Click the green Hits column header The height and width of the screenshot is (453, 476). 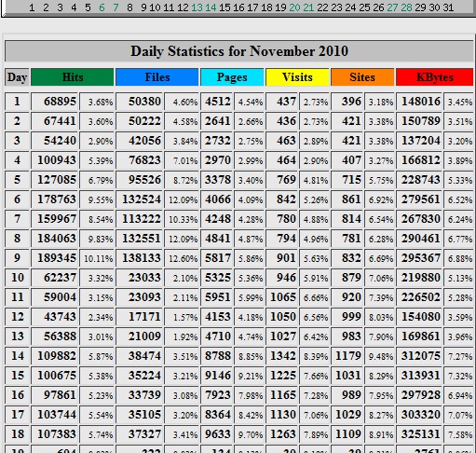pos(73,77)
